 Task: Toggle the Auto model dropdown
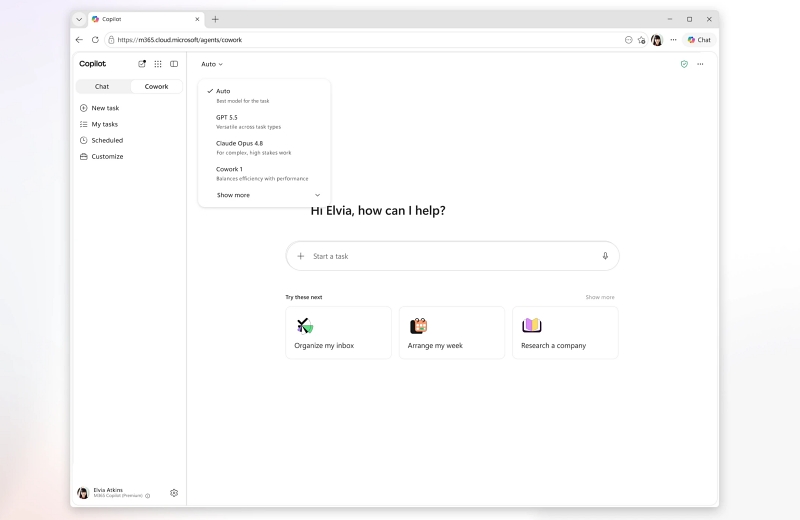(x=212, y=64)
